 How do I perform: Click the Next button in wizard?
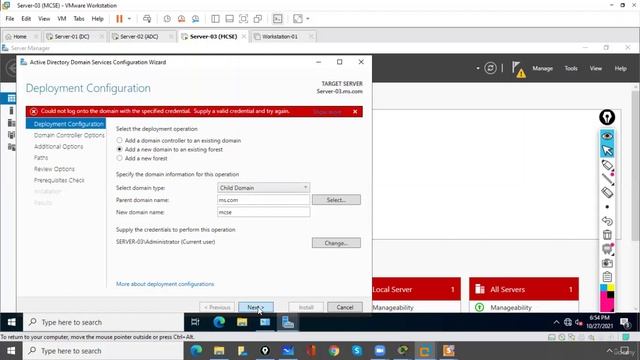click(256, 307)
